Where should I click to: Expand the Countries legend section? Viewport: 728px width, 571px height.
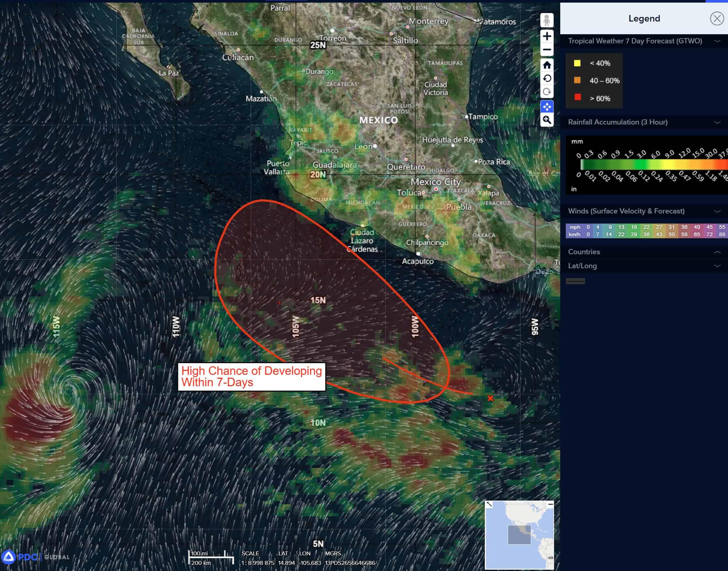pyautogui.click(x=717, y=252)
